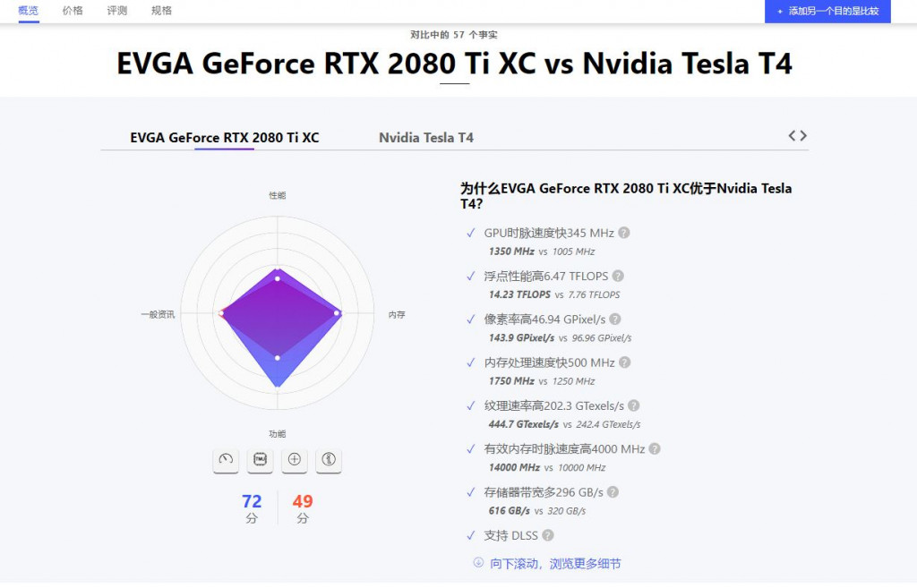The width and height of the screenshot is (917, 588).
Task: Click the 添加另一个目的是比较 button
Action: click(x=827, y=11)
